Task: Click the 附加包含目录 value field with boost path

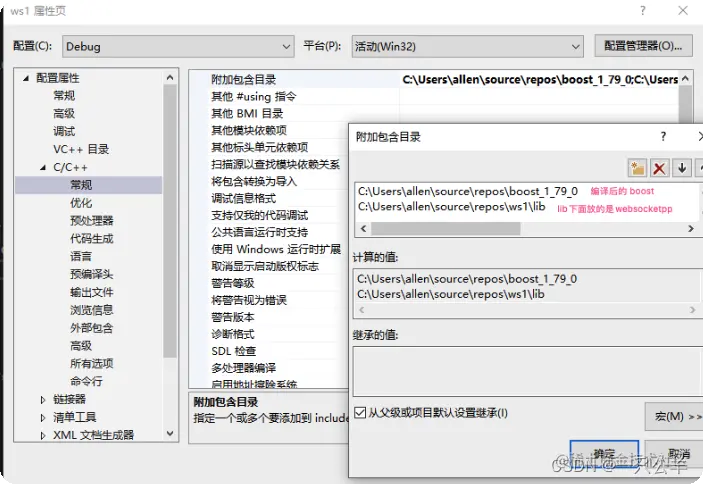Action: coord(540,80)
